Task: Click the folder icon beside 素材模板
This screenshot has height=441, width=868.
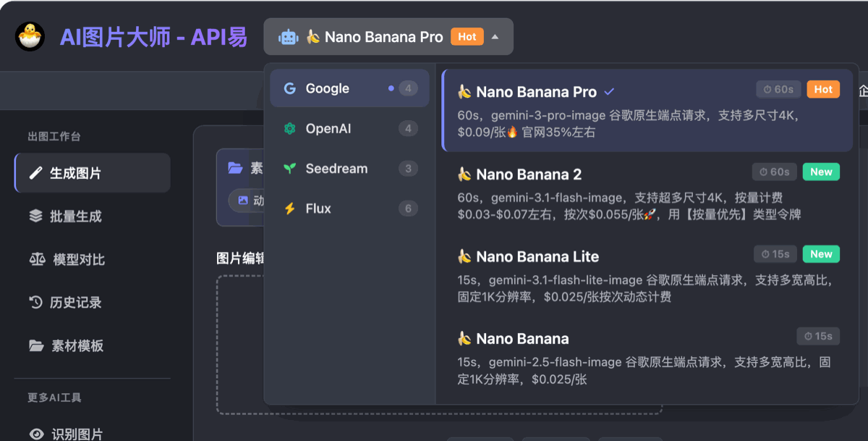Action: click(x=36, y=346)
